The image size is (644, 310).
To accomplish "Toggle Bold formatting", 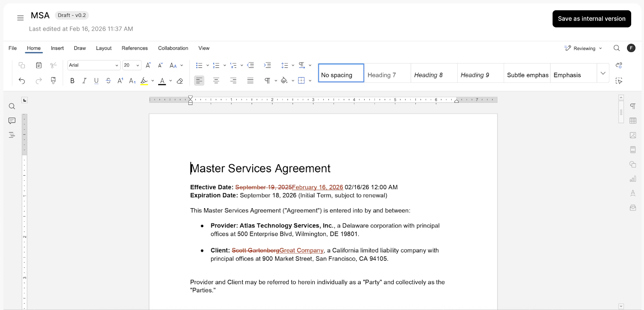I will [x=72, y=81].
